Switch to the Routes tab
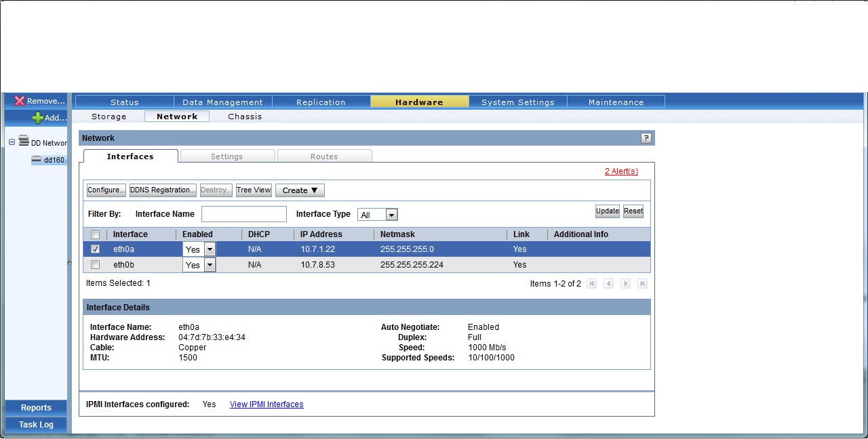Viewport: 868px width, 439px height. click(x=324, y=156)
